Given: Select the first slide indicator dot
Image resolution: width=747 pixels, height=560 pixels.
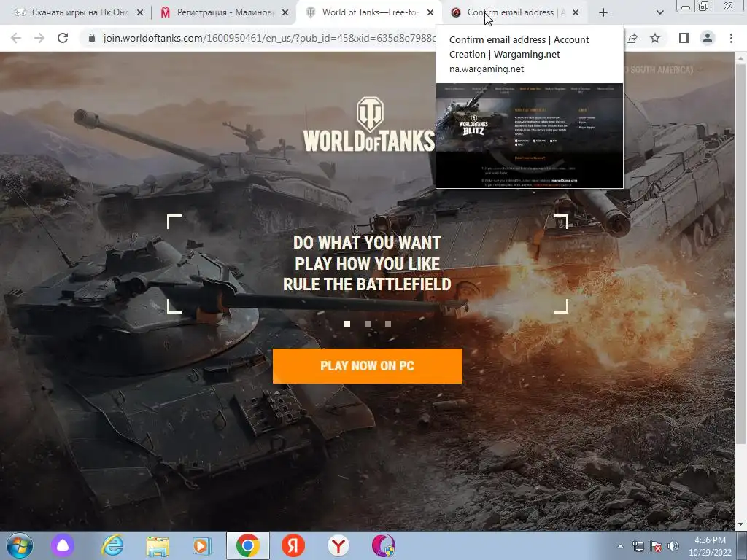Looking at the screenshot, I should [x=347, y=324].
